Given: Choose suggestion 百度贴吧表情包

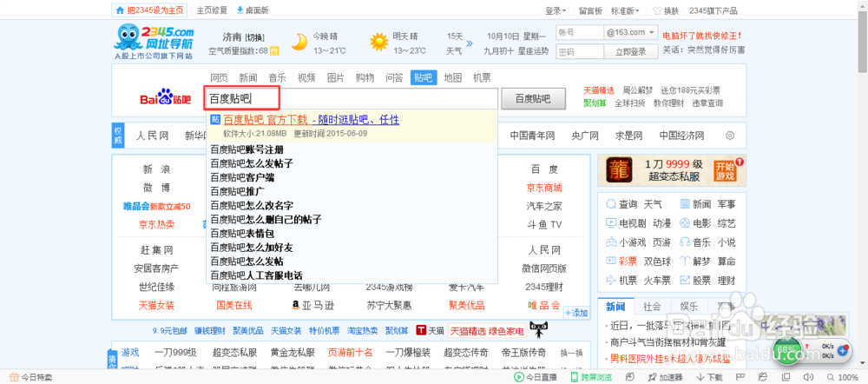Looking at the screenshot, I should (242, 234).
